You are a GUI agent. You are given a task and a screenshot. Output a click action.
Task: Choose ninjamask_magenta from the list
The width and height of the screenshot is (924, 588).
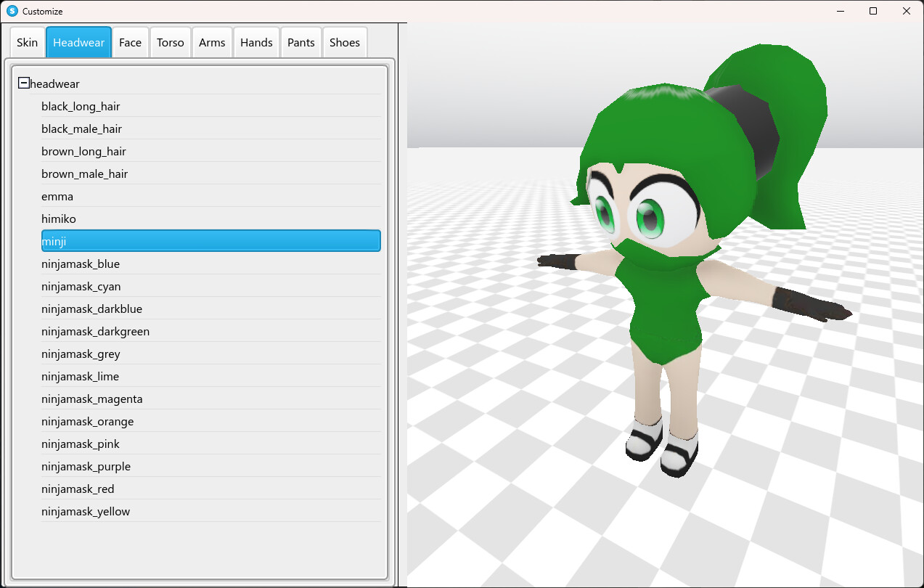[92, 399]
